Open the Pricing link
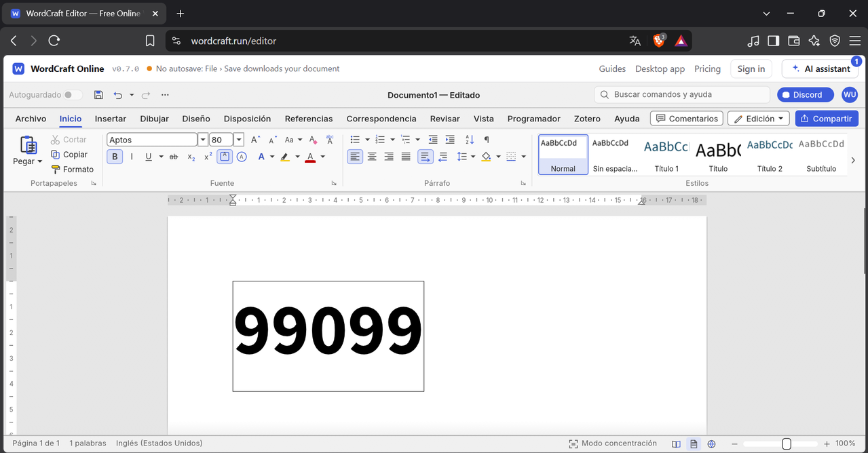Screen dimensions: 868x453 (x=707, y=68)
